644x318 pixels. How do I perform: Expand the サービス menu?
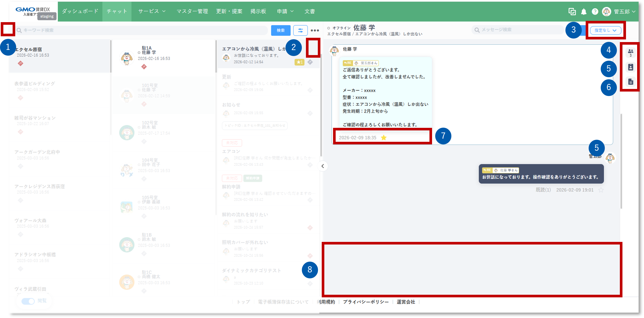coord(151,11)
